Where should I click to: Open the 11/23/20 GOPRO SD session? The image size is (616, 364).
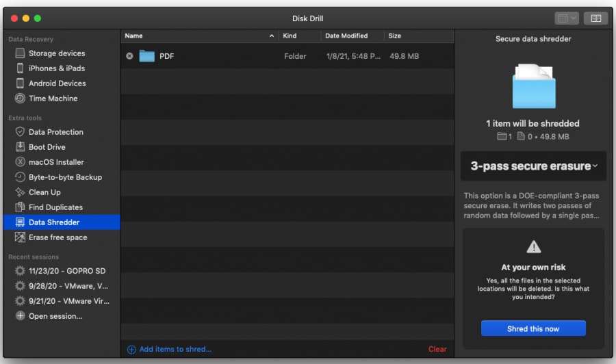coord(66,271)
